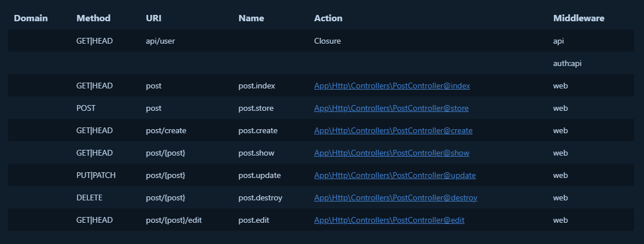Select the auth:api middleware cell

567,64
